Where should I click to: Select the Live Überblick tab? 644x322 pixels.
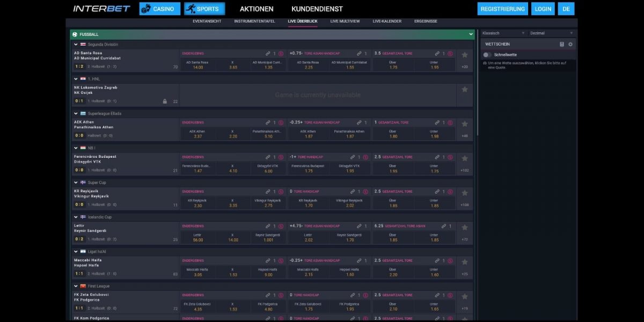pyautogui.click(x=303, y=21)
